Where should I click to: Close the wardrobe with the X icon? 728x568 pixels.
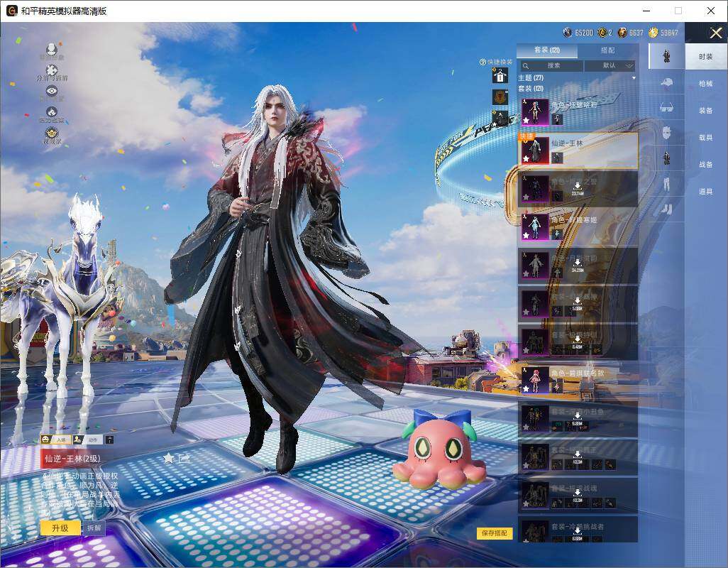pos(715,33)
